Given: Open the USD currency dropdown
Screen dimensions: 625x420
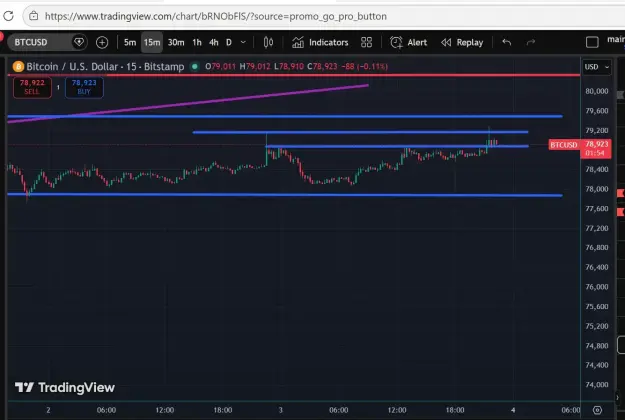Looking at the screenshot, I should click(x=596, y=67).
